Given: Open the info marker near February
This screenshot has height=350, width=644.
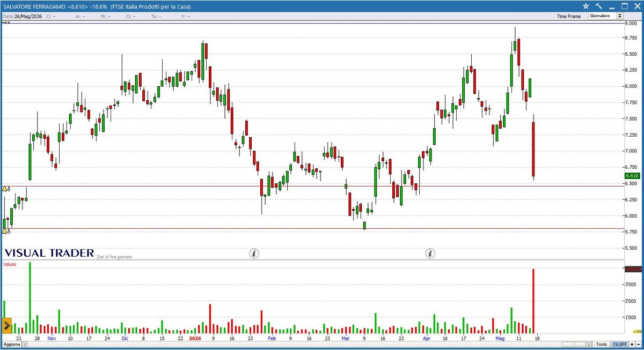Looking at the screenshot, I should pos(254,252).
